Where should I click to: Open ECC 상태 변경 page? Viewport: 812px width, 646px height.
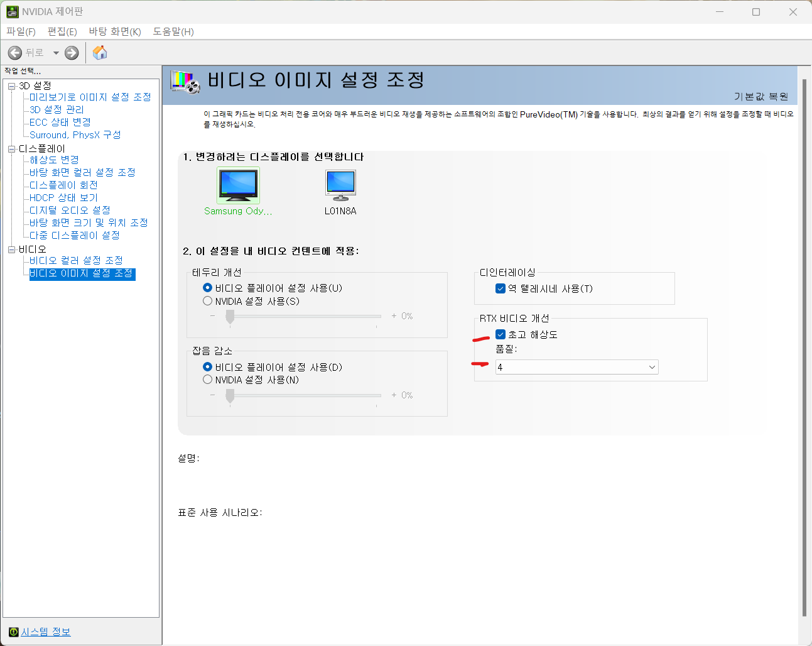coord(60,122)
